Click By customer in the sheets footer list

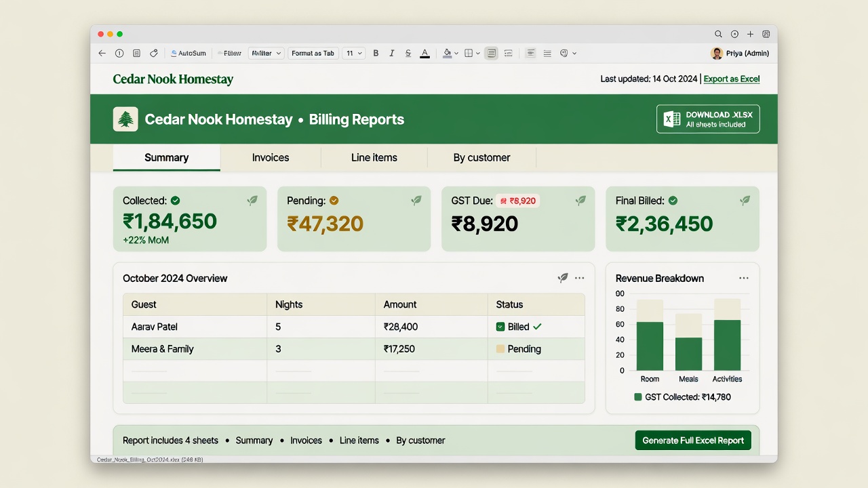point(420,441)
